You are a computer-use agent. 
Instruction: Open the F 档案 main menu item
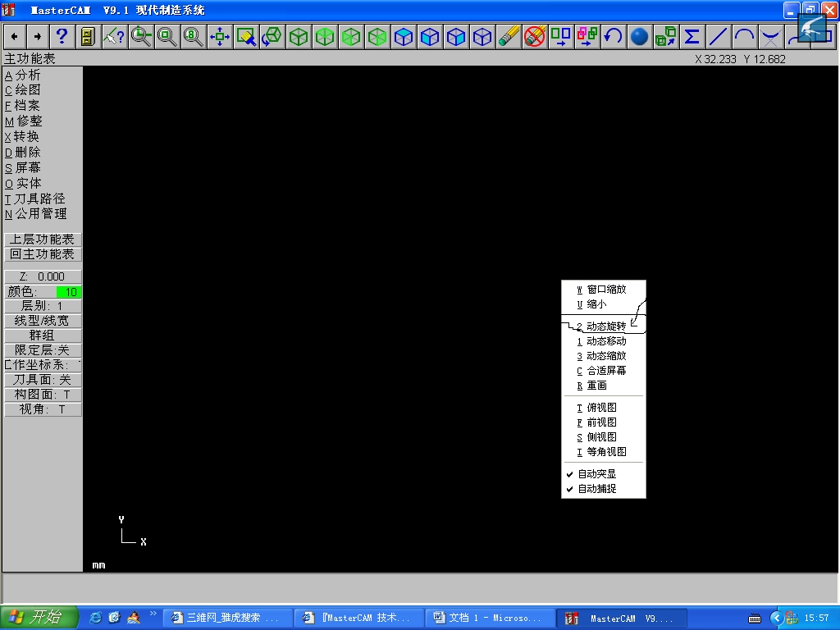click(x=22, y=106)
